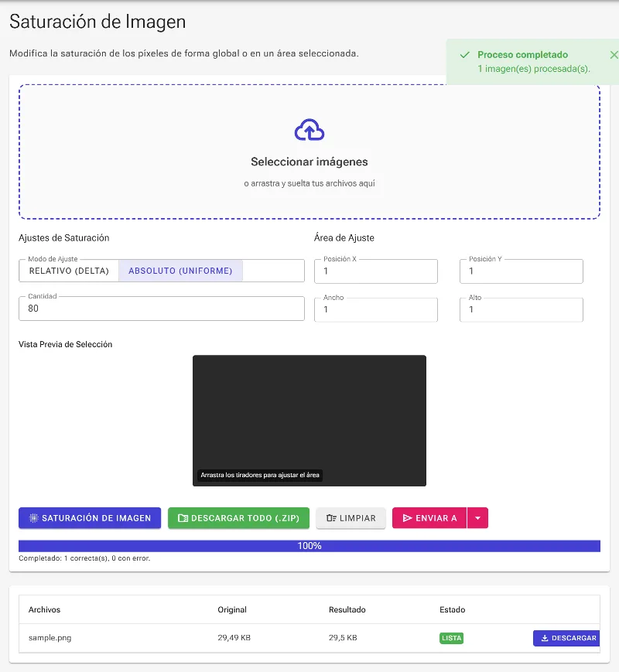Click the Archivos column header

(x=45, y=609)
